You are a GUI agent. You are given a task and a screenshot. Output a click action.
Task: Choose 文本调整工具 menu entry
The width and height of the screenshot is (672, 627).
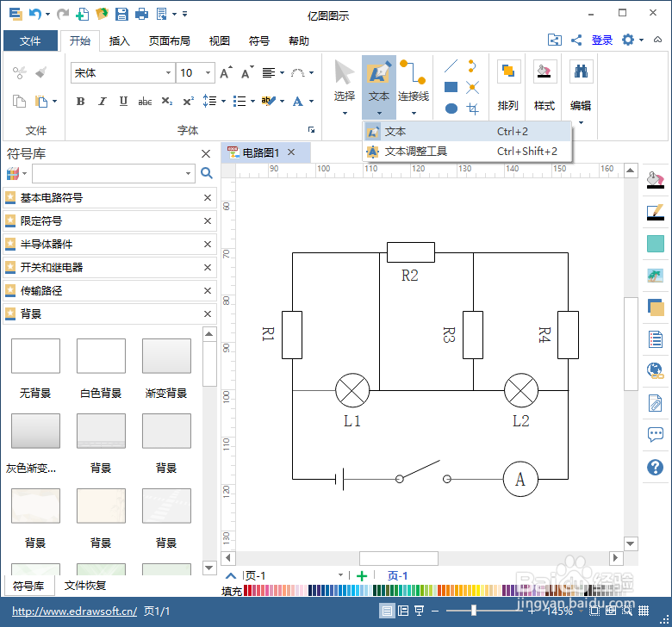(467, 152)
